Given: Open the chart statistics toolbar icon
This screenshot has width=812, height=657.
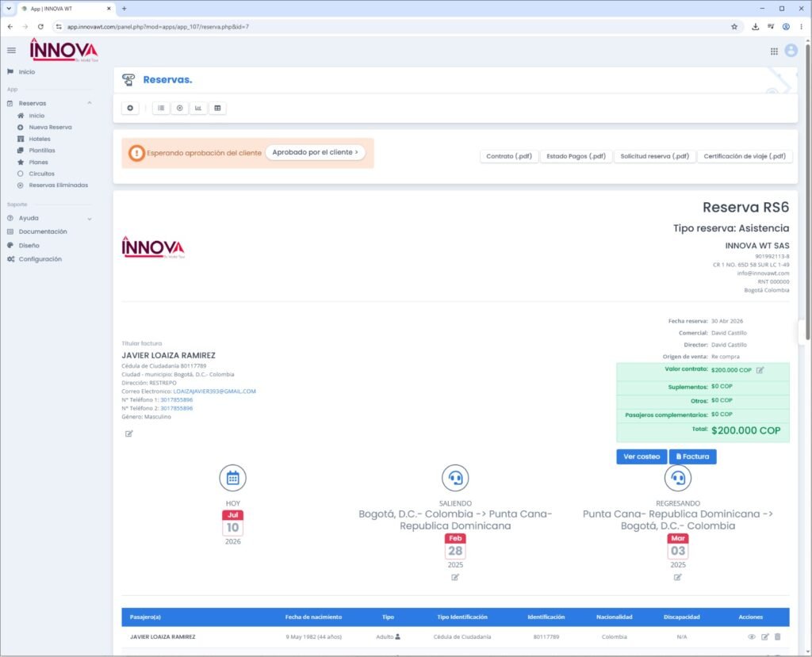Looking at the screenshot, I should click(198, 109).
